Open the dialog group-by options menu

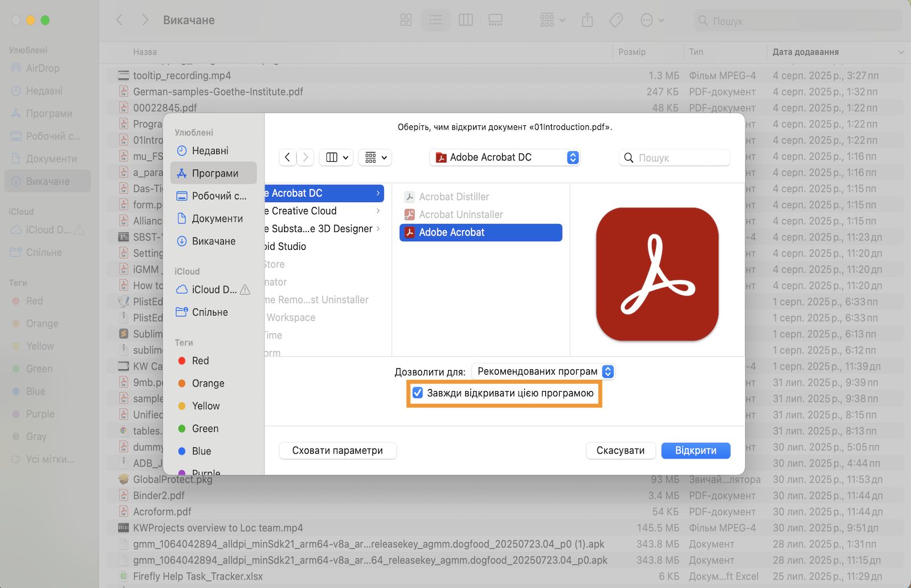[375, 157]
